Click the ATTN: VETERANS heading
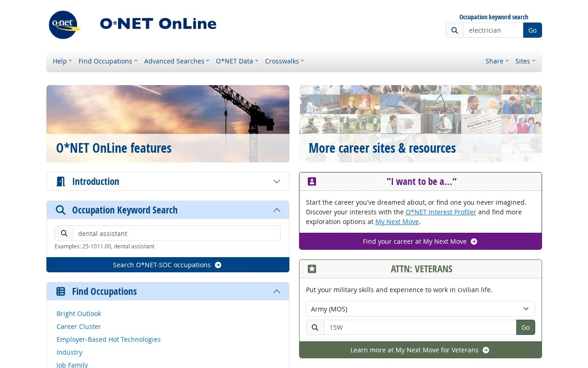The height and width of the screenshot is (368, 588). [x=421, y=269]
